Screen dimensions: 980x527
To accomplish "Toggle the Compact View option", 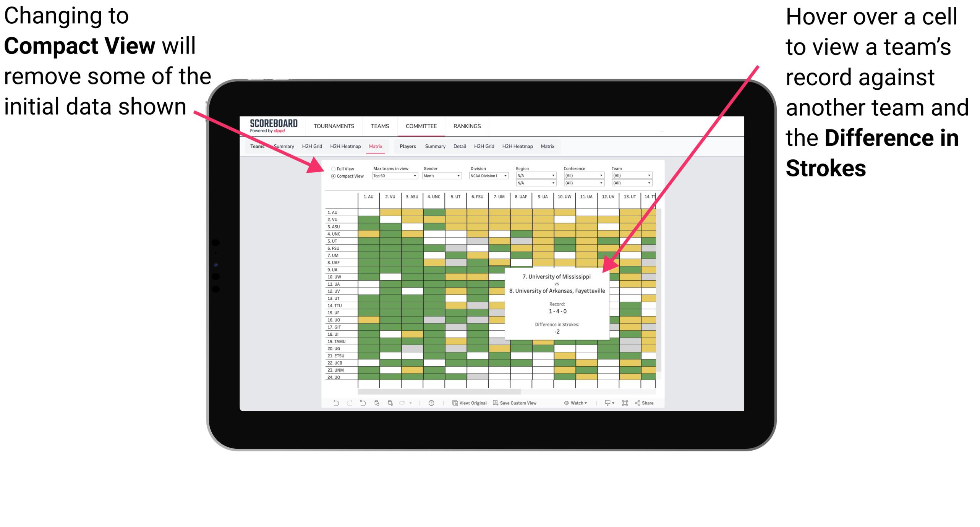I will 330,176.
